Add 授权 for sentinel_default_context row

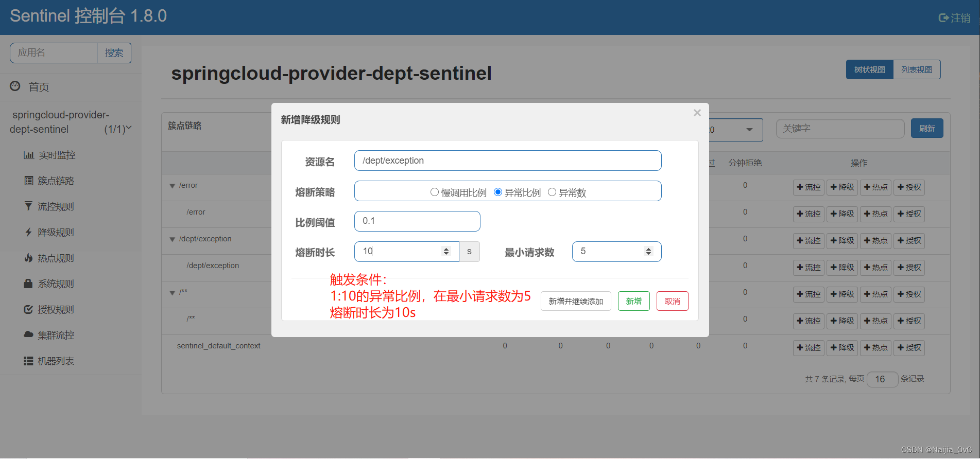click(909, 348)
